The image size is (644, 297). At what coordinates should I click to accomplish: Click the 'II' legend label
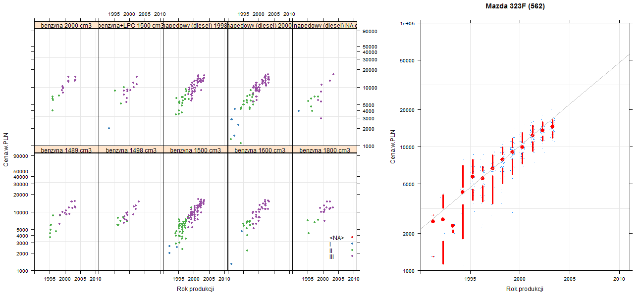point(331,250)
